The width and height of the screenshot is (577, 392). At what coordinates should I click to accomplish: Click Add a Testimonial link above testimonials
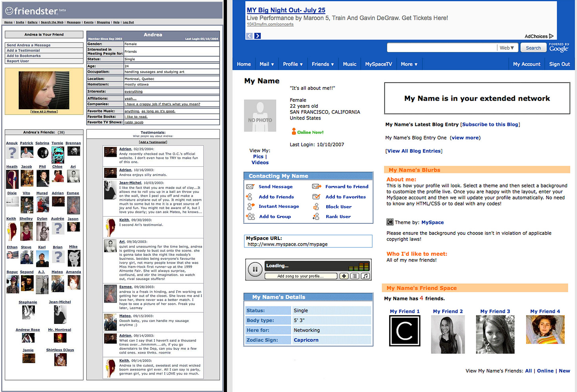pos(153,142)
